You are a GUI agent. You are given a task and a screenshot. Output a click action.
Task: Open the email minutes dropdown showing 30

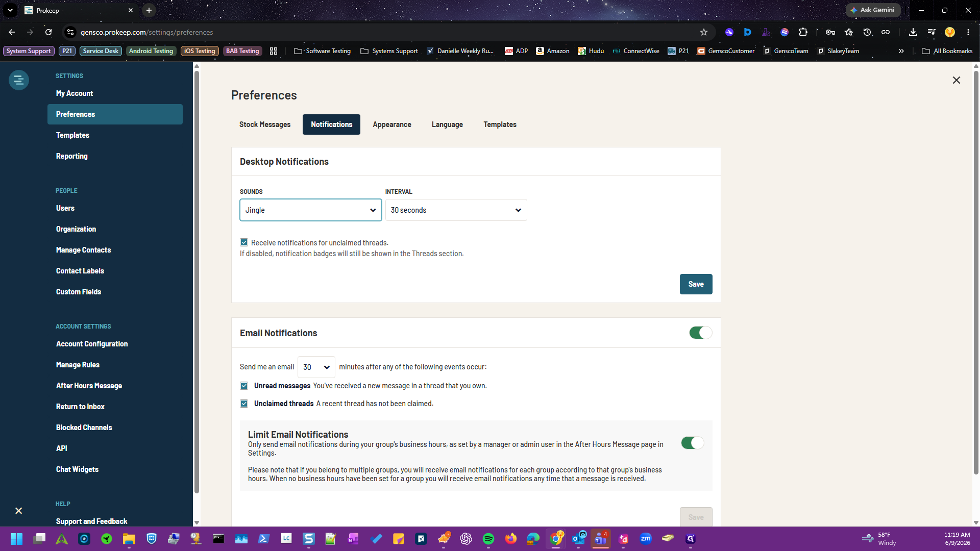point(316,367)
